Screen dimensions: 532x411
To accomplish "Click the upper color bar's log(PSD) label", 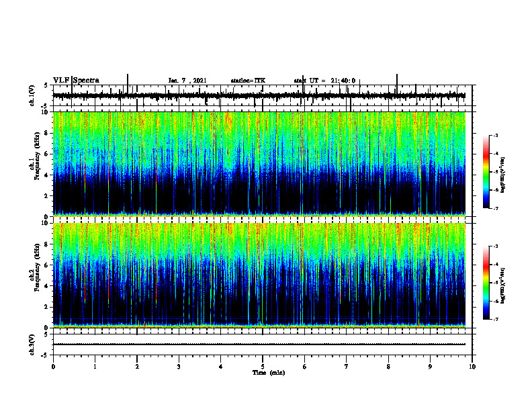I will (x=503, y=175).
